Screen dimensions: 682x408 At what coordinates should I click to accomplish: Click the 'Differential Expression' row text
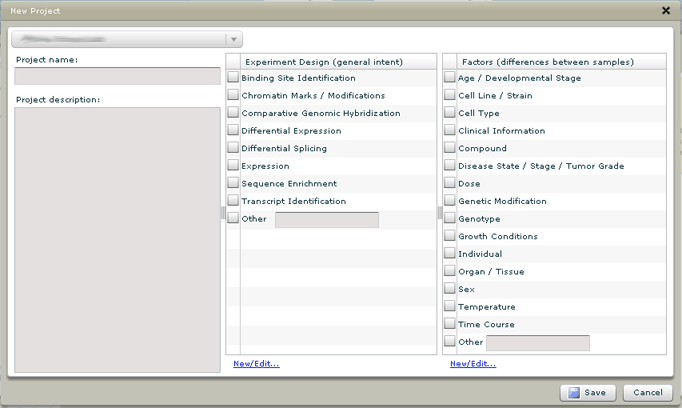pos(291,131)
